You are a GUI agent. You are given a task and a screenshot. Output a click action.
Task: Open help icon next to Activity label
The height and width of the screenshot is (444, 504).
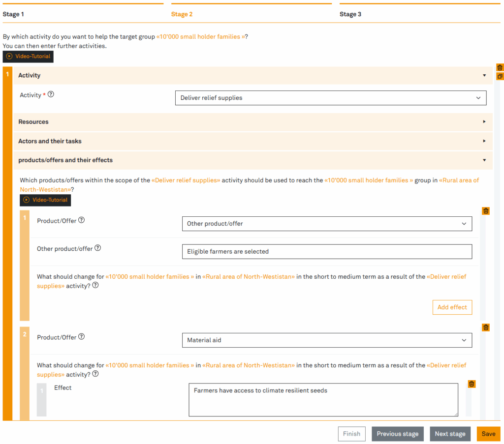(x=51, y=94)
